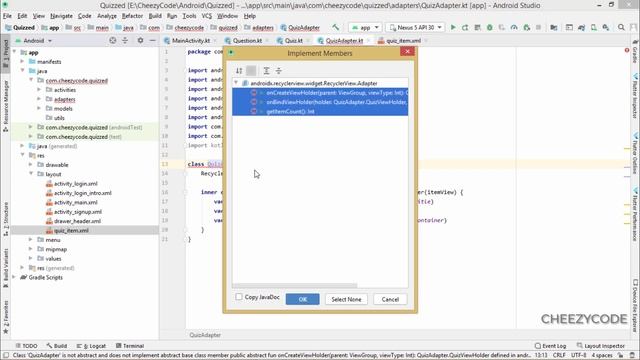
Task: Select activity_signup.xml in project tree
Action: (x=78, y=211)
